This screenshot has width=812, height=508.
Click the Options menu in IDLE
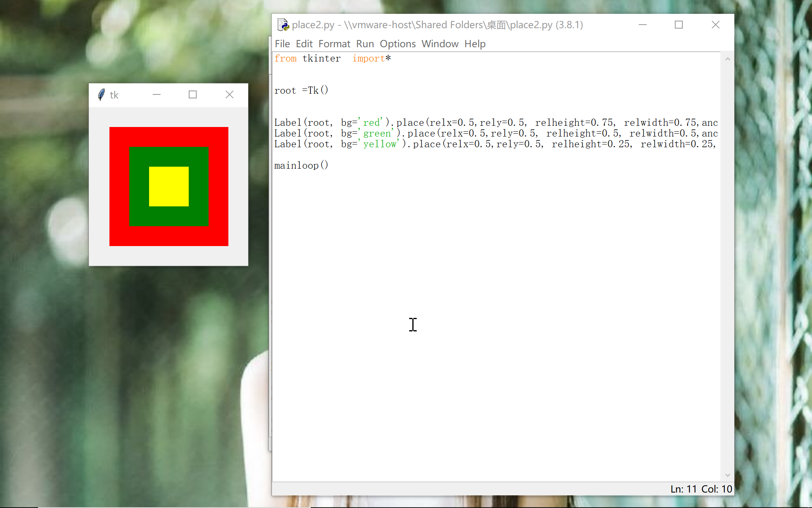click(398, 44)
